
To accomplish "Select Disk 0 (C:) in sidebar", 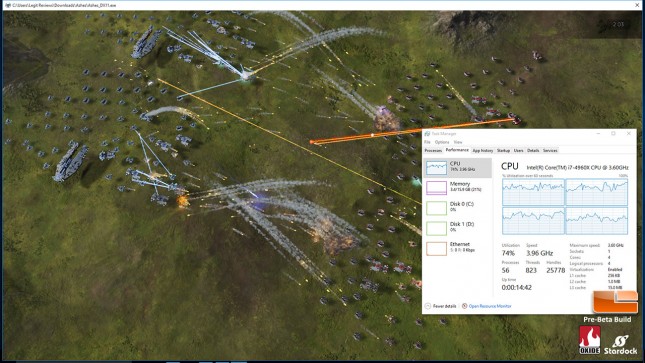I will (x=458, y=207).
